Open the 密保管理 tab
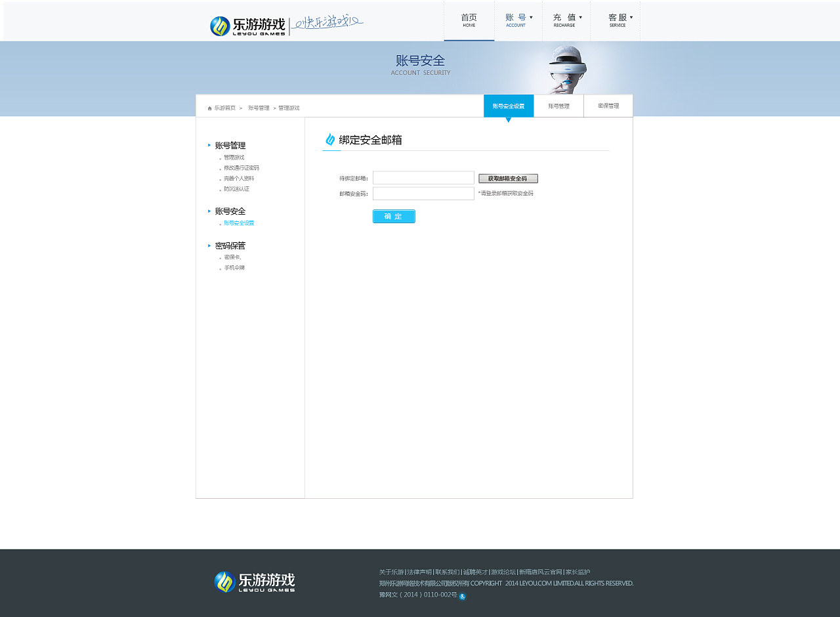This screenshot has height=617, width=840. [608, 106]
